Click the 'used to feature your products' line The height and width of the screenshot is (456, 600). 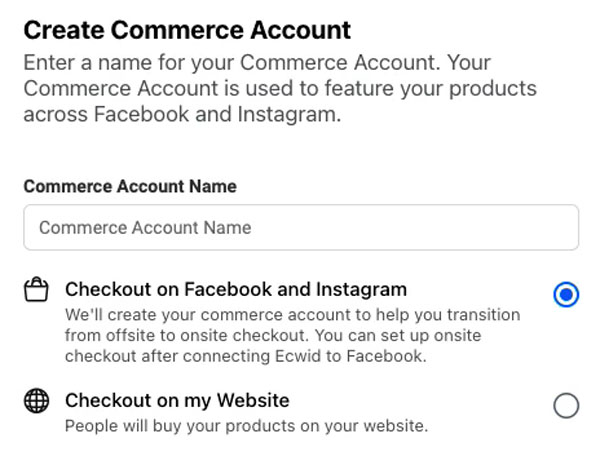[391, 88]
